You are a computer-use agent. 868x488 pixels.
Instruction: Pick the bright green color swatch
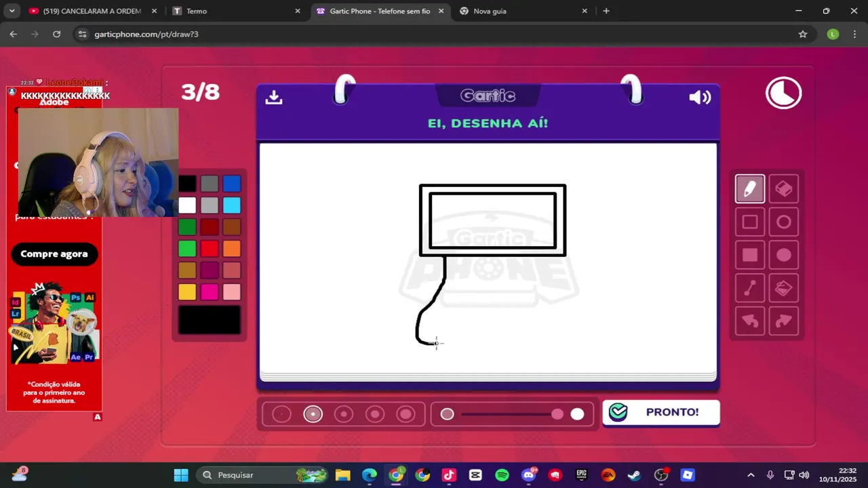tap(187, 249)
